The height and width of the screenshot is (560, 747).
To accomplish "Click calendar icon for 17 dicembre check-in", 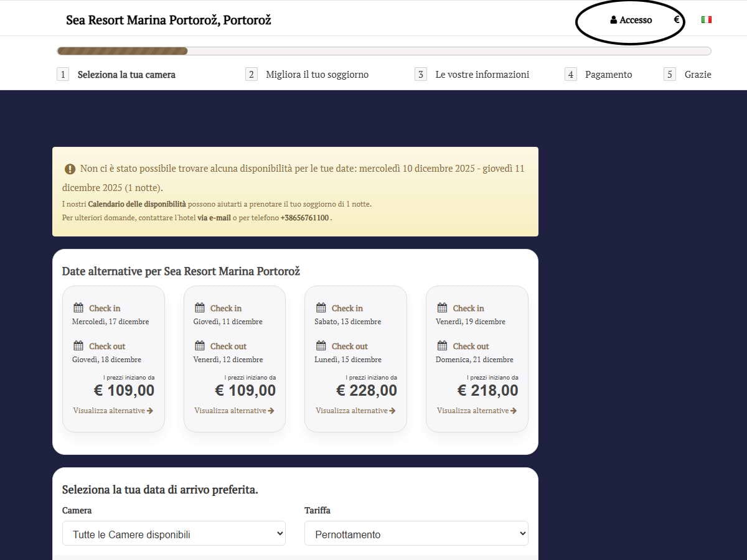I will pyautogui.click(x=78, y=308).
